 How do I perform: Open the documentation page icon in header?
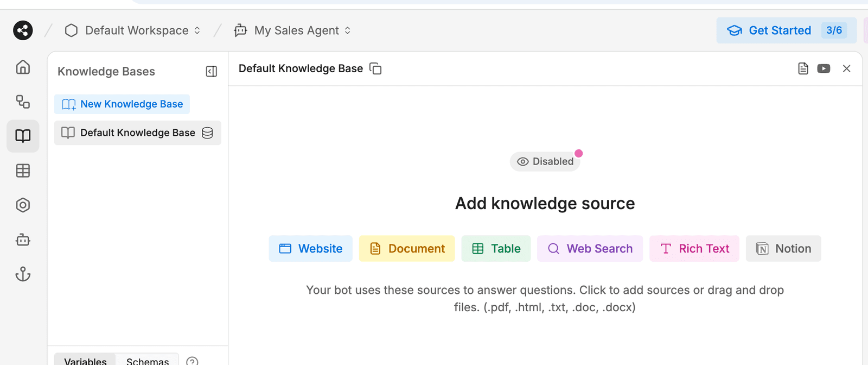pos(803,68)
